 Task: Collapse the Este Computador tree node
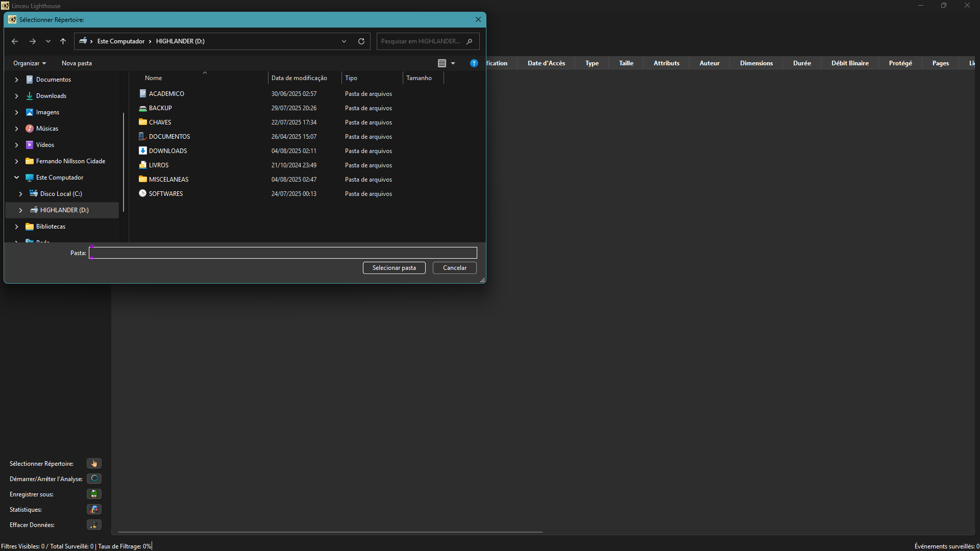[16, 178]
